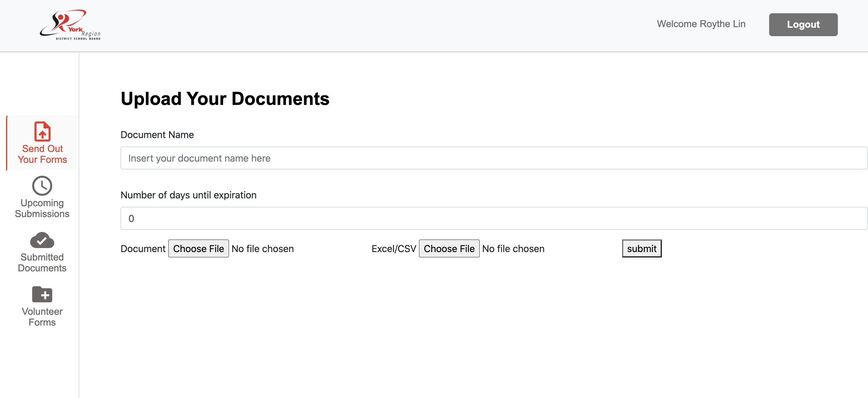The image size is (868, 398).
Task: Open Submitted Documents text link
Action: click(42, 263)
